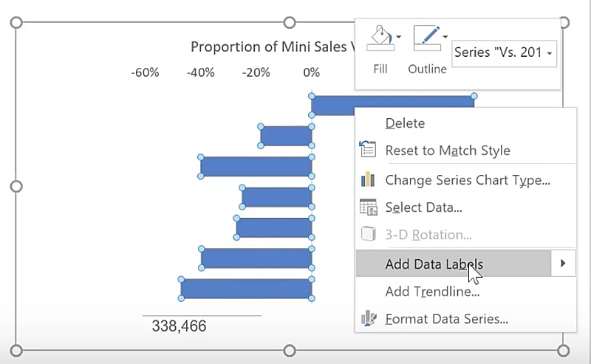This screenshot has height=364, width=591.
Task: Click the grayed 3-D Rotation cube icon
Action: (x=368, y=235)
